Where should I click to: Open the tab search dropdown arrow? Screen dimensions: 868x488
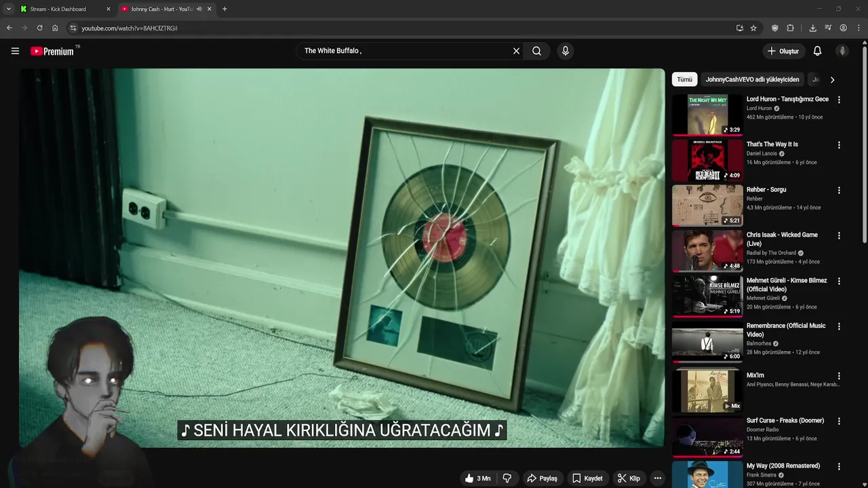8,9
